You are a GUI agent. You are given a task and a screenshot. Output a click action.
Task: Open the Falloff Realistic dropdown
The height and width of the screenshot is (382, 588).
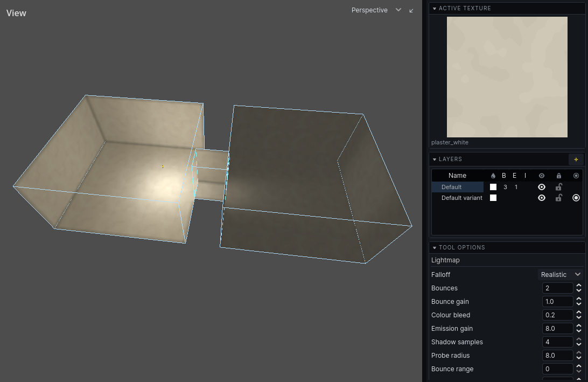(561, 275)
